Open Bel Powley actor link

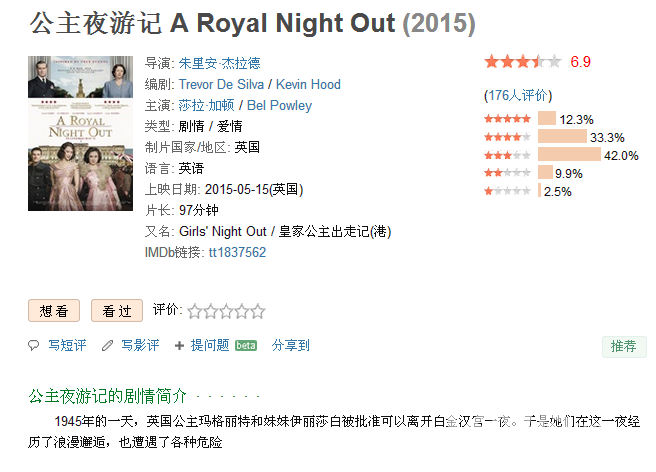coord(279,105)
